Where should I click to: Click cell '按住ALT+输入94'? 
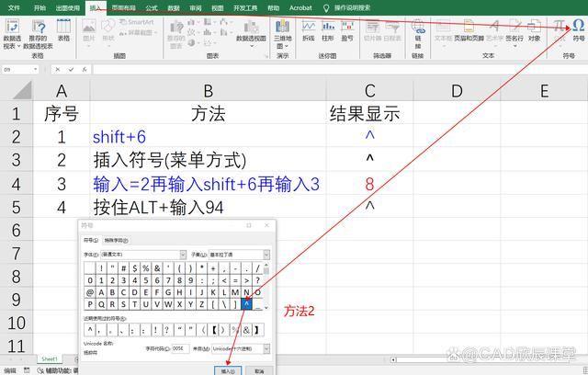point(209,207)
